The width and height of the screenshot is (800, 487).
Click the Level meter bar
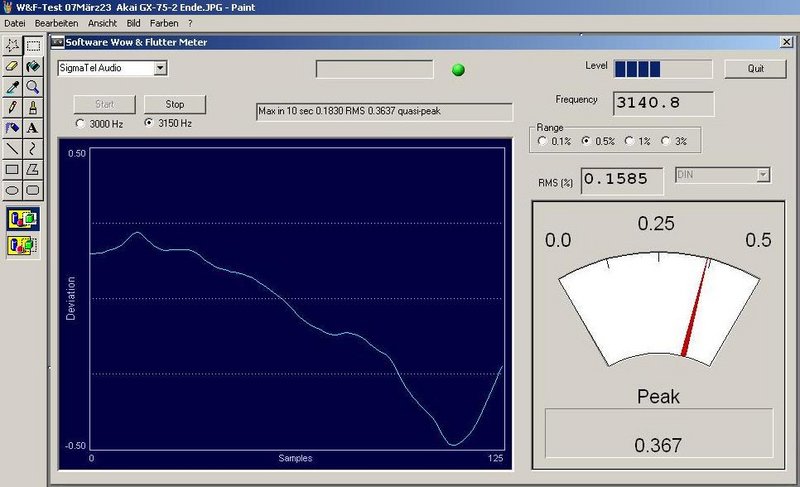663,69
